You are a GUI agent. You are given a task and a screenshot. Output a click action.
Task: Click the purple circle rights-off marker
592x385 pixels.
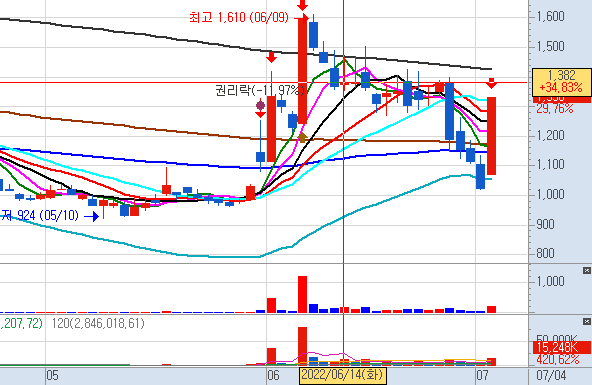261,105
